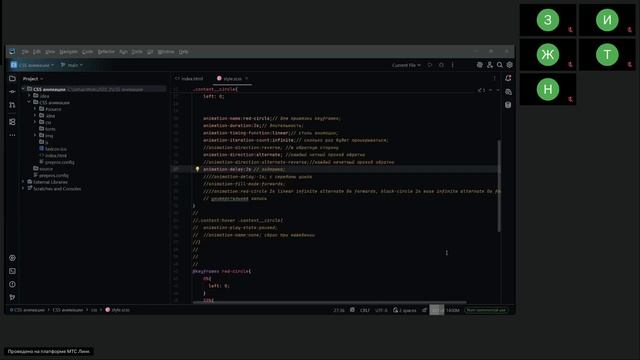This screenshot has height=360, width=640.
Task: Open the Window menu
Action: (x=166, y=52)
